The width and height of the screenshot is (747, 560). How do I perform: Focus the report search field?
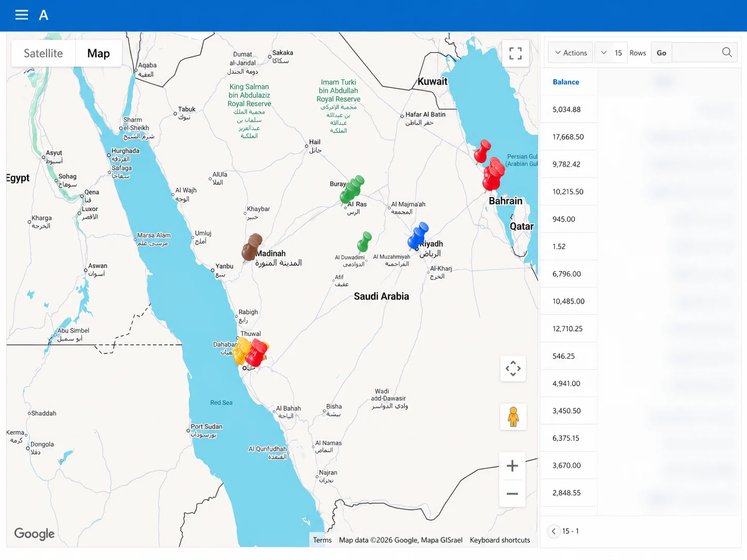click(696, 53)
